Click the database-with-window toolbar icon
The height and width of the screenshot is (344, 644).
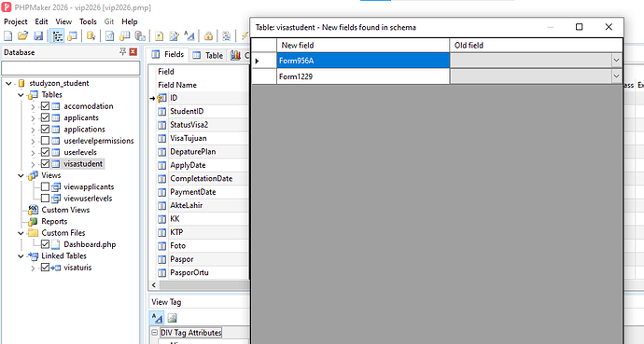(72, 36)
